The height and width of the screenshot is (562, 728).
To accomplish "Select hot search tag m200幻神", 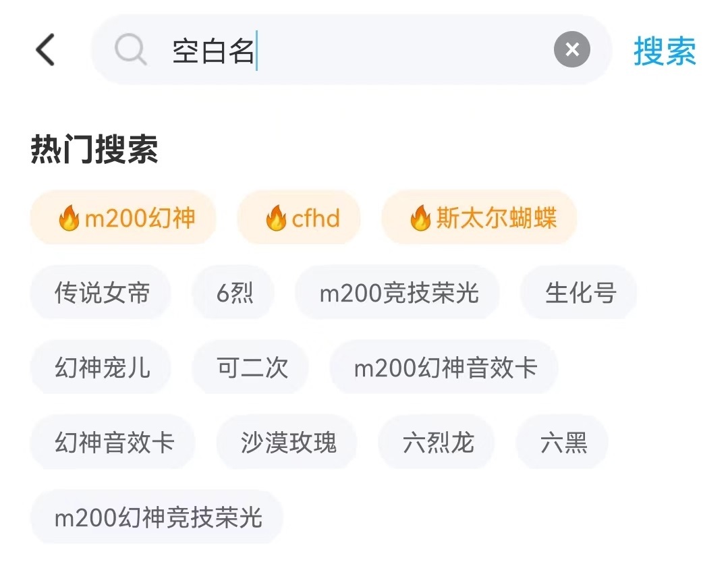I will click(x=123, y=219).
